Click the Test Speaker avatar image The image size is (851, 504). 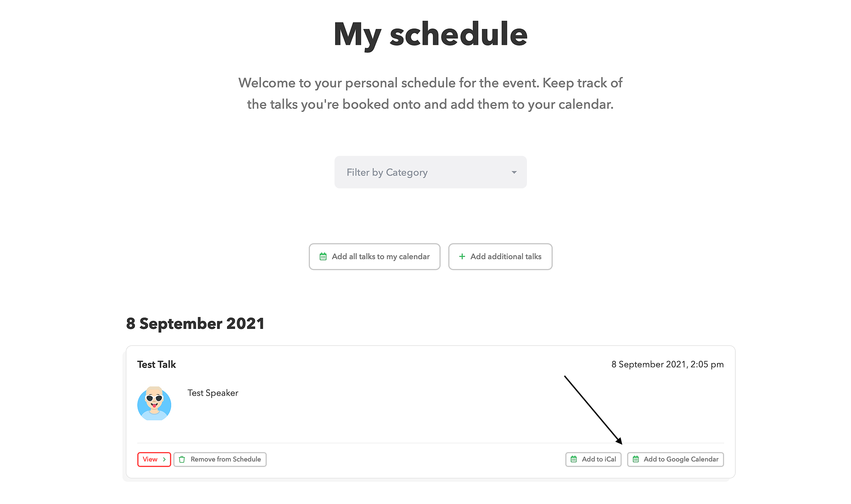154,403
